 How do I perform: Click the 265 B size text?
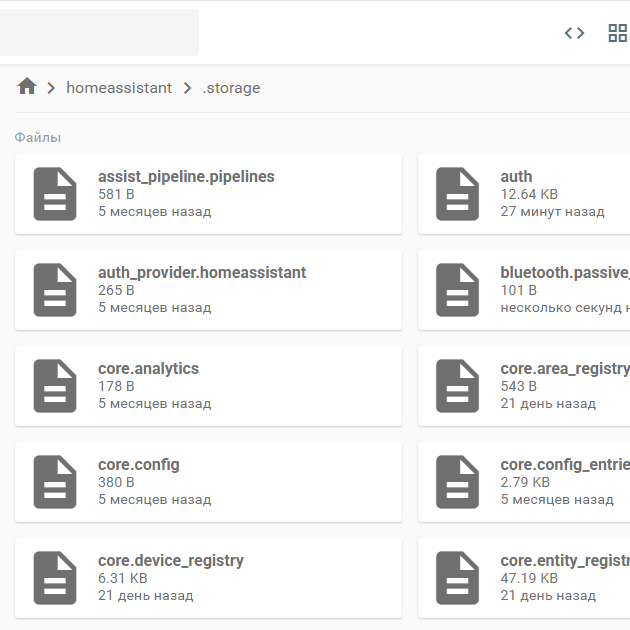(x=116, y=290)
